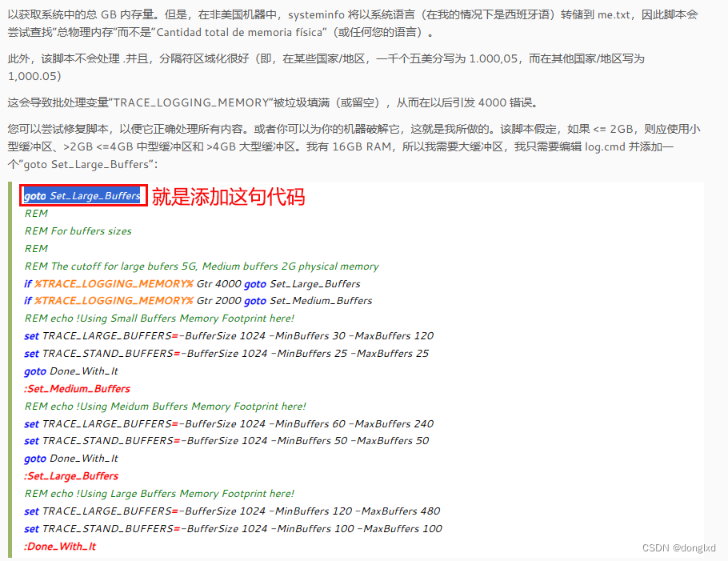Click the highlighted "goto Set_Large_Buffers" first code line

click(x=82, y=196)
